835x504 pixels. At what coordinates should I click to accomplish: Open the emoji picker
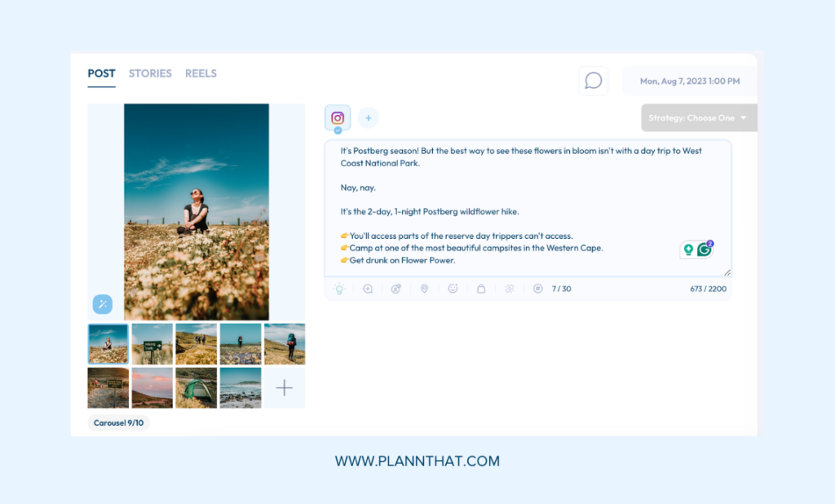tap(452, 289)
